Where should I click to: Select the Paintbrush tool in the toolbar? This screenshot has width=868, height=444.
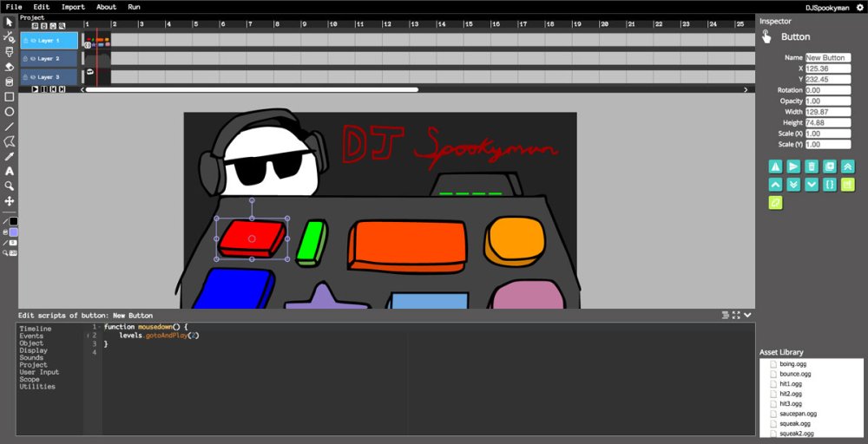click(x=9, y=51)
